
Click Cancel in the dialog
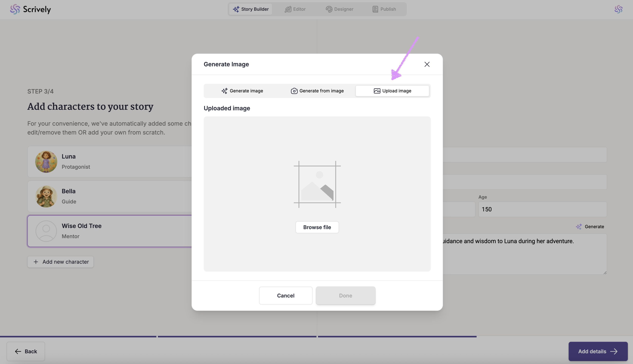point(285,295)
